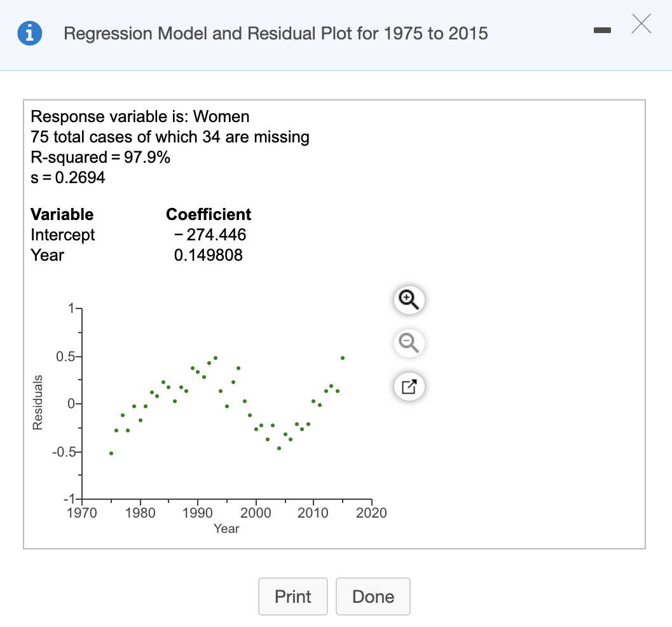Click the Done button
The image size is (672, 627).
click(x=373, y=596)
